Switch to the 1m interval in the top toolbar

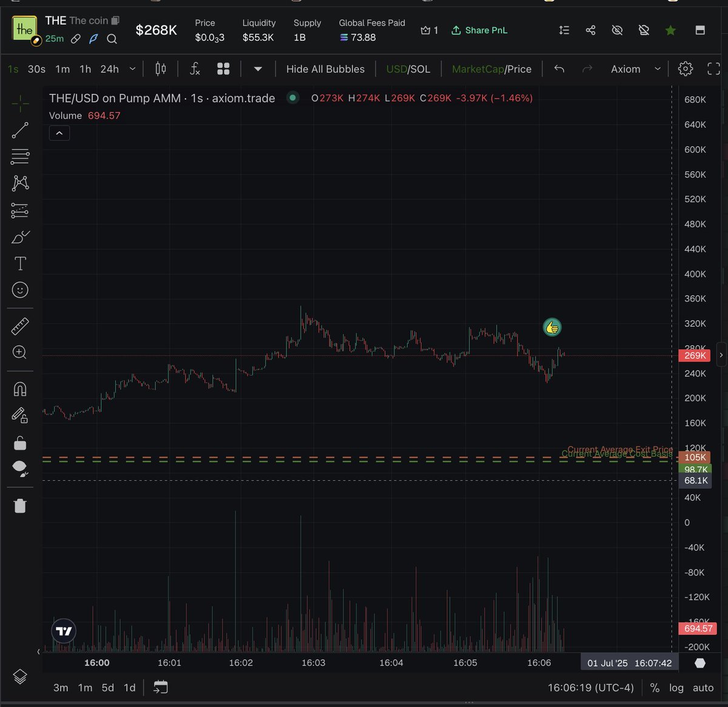[x=62, y=69]
